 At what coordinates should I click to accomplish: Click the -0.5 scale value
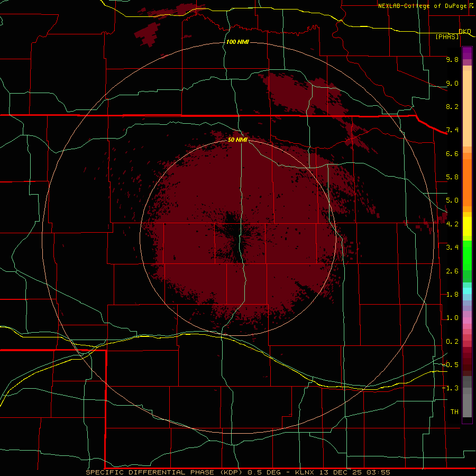[x=450, y=365]
